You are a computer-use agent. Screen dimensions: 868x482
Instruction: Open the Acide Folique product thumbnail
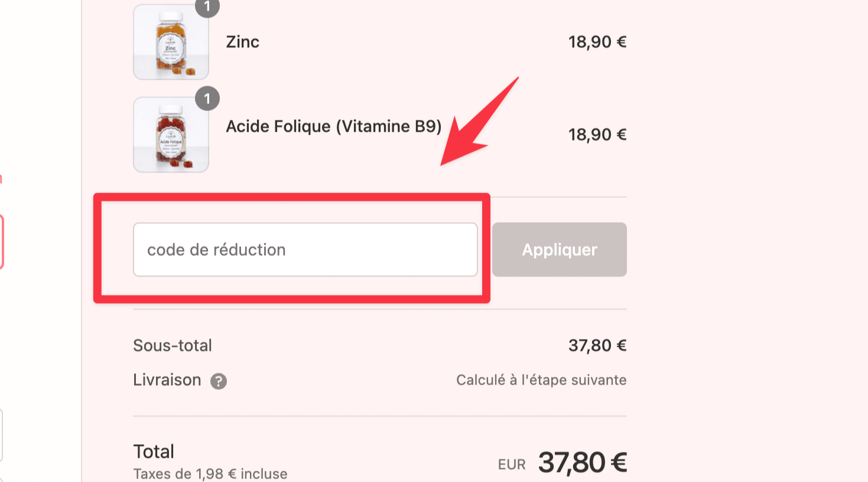[x=171, y=135]
